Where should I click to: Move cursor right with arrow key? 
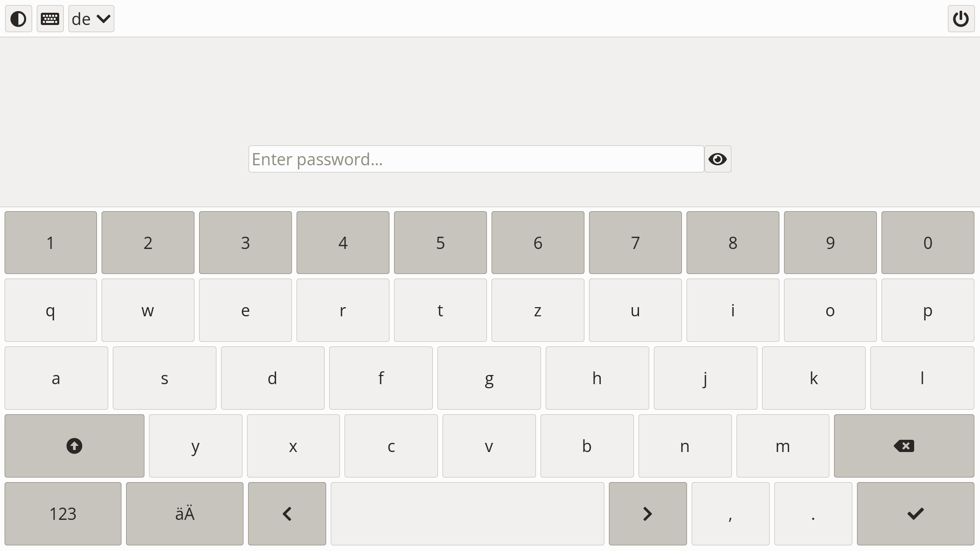point(648,514)
